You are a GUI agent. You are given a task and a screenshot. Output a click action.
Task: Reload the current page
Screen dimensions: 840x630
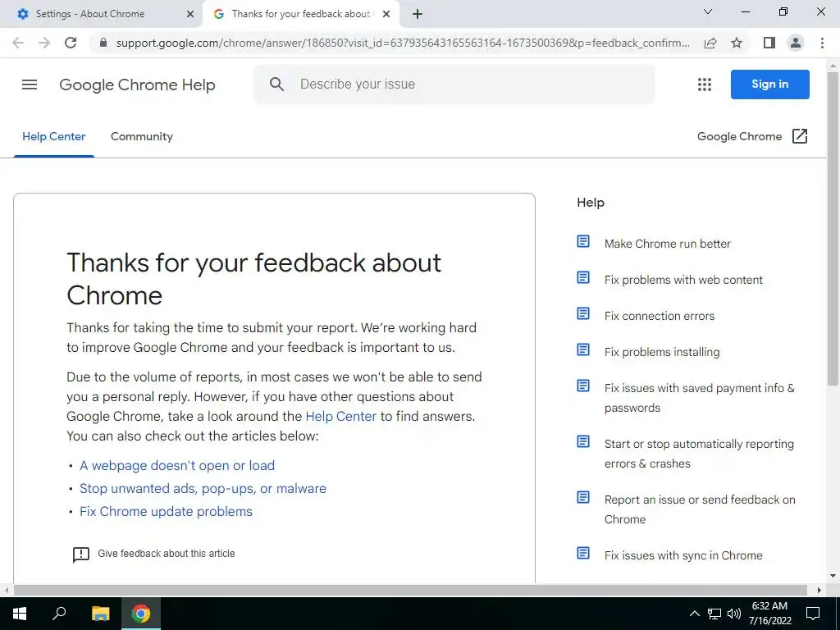point(71,43)
